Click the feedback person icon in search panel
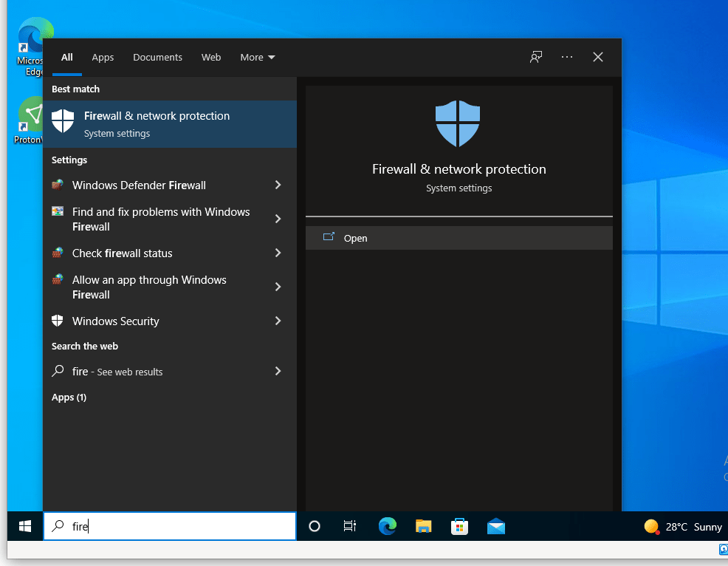Screen dimensions: 728x566 pyautogui.click(x=536, y=57)
